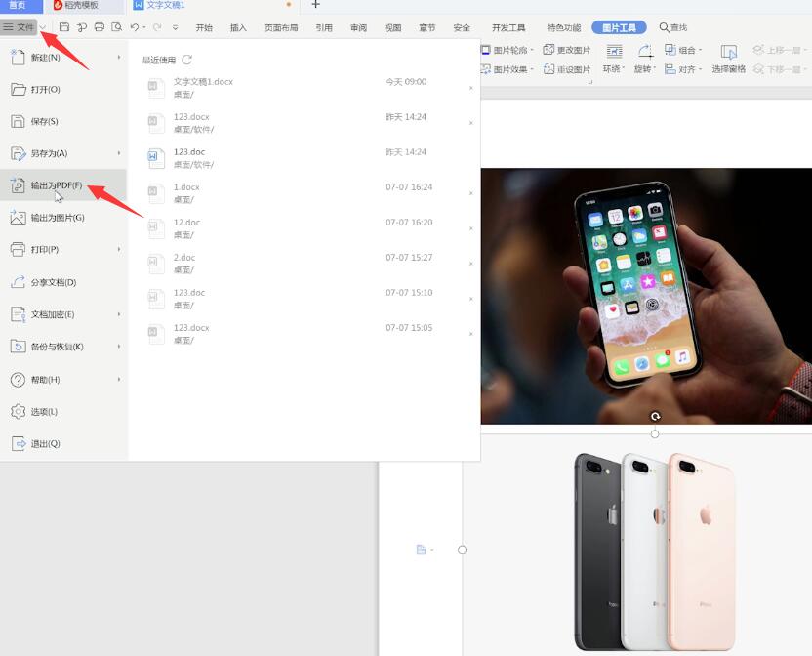
Task: Click the 查找 search button
Action: point(673,27)
